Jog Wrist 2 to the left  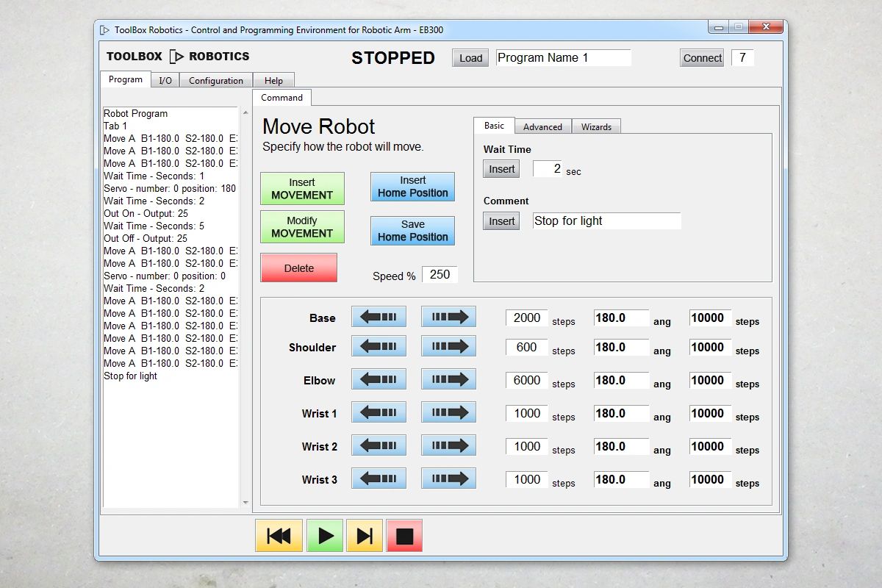379,445
